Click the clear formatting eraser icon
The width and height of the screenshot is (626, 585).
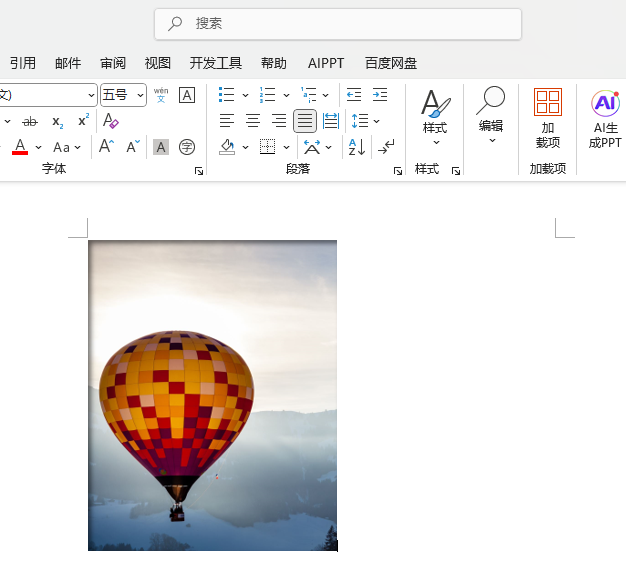click(x=110, y=121)
